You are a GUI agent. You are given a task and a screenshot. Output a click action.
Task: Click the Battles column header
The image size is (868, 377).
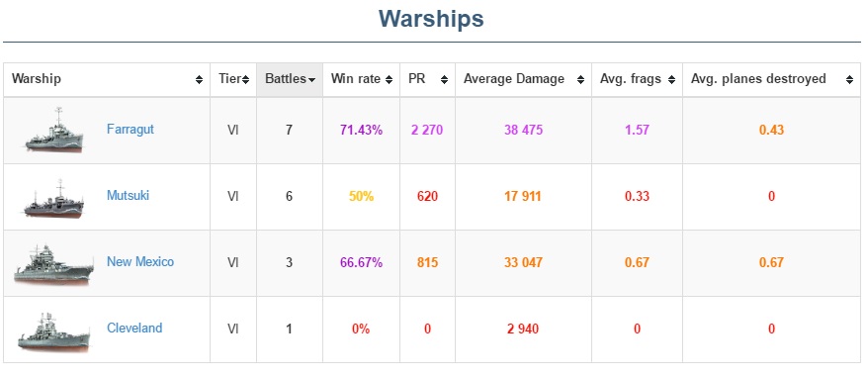click(290, 80)
